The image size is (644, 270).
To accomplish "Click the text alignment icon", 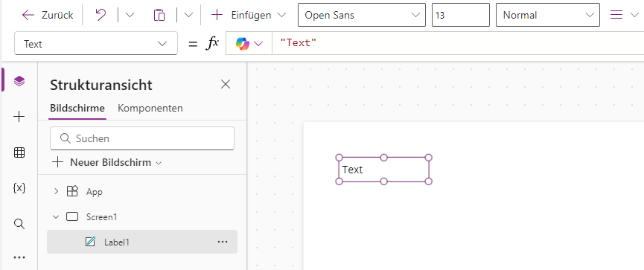I will click(x=616, y=15).
